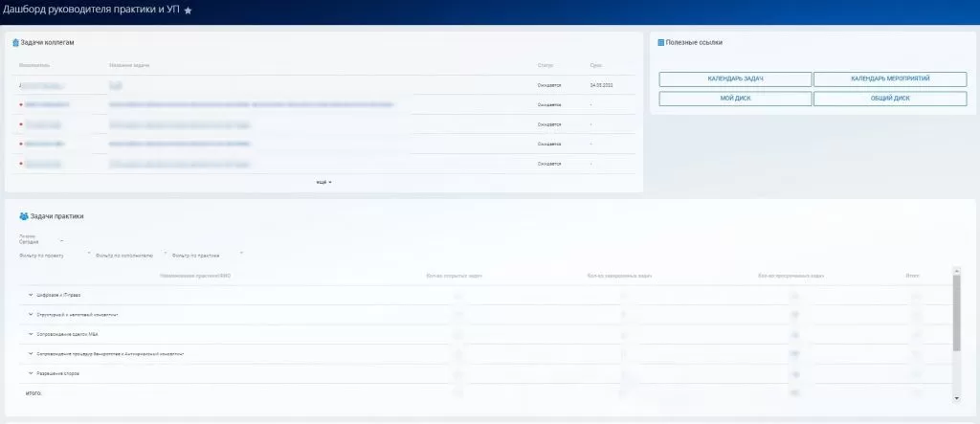Expand more colleague tasks with 'ещё'

click(323, 182)
